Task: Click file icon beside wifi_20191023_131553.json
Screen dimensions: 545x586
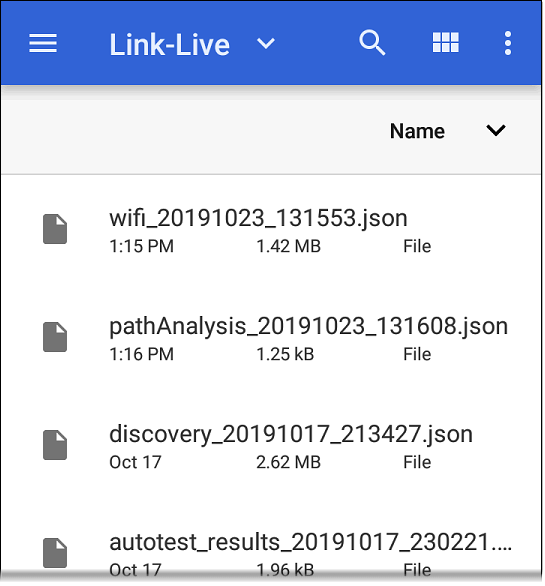Action: [x=55, y=229]
